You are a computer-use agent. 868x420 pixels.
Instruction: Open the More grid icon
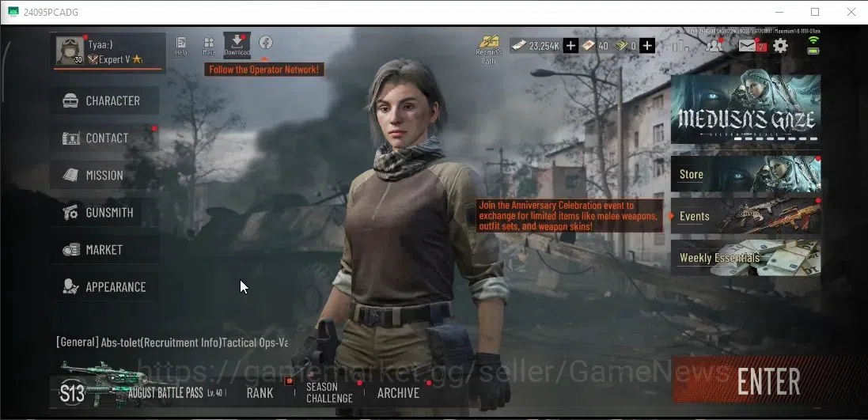[x=209, y=45]
